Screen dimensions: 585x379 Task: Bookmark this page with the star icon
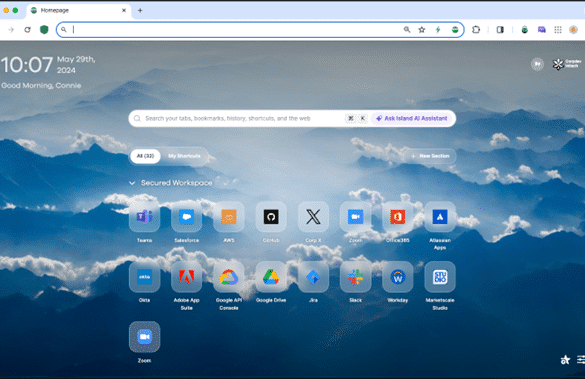click(422, 29)
